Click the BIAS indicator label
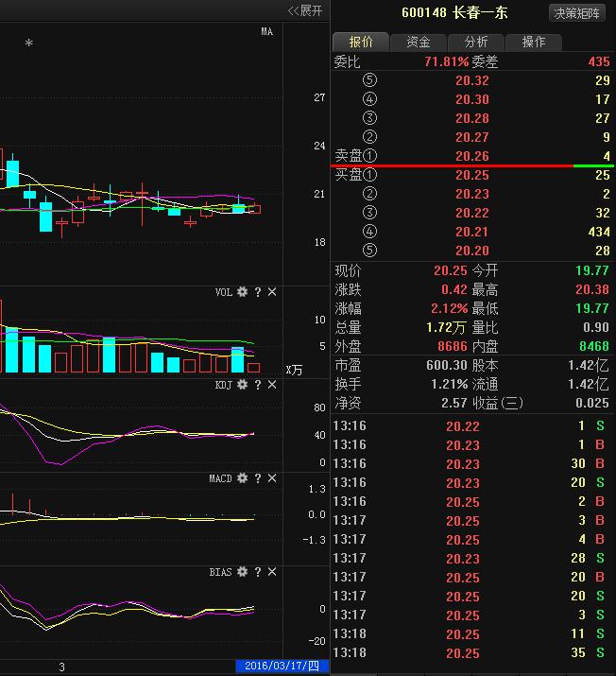The width and height of the screenshot is (616, 676). (x=220, y=572)
